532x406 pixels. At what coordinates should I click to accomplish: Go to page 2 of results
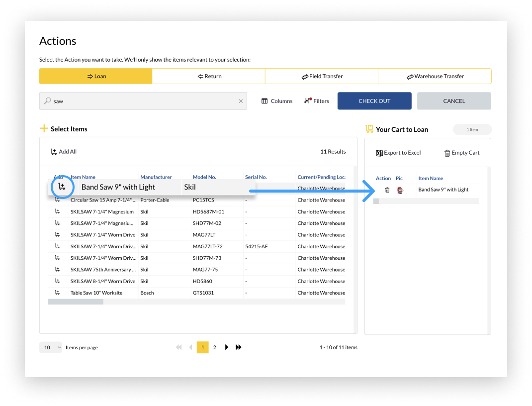[215, 347]
